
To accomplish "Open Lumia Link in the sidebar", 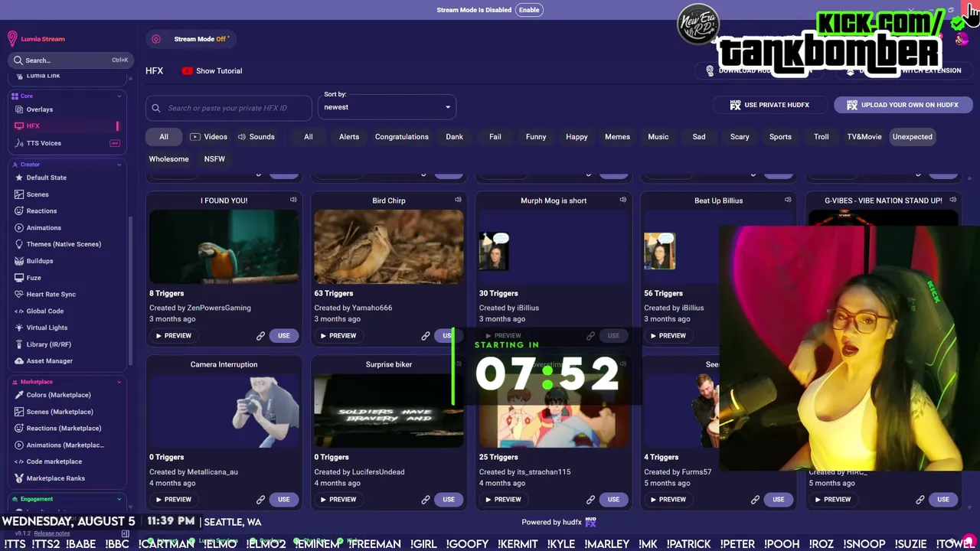I will pos(43,76).
